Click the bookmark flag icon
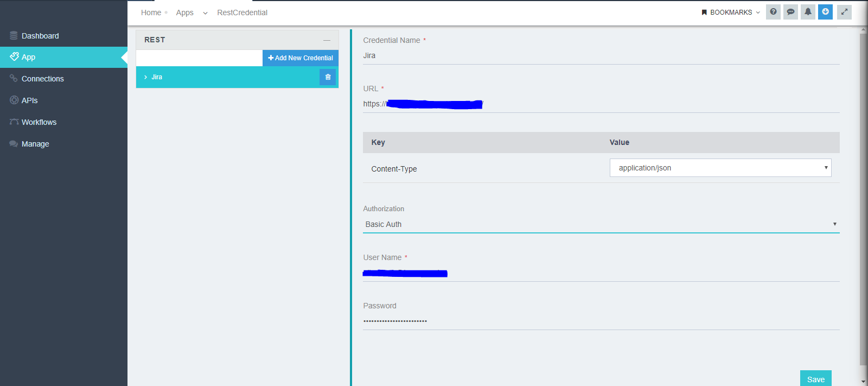 tap(704, 12)
